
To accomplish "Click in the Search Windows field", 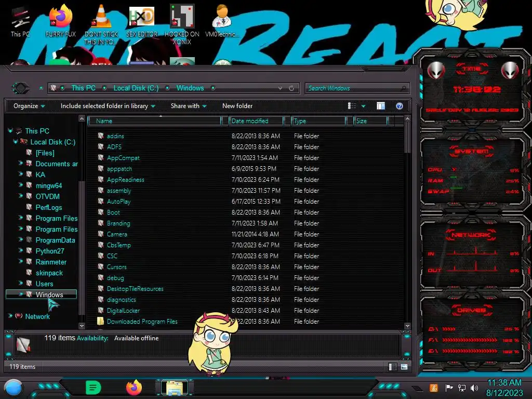I will 353,88.
